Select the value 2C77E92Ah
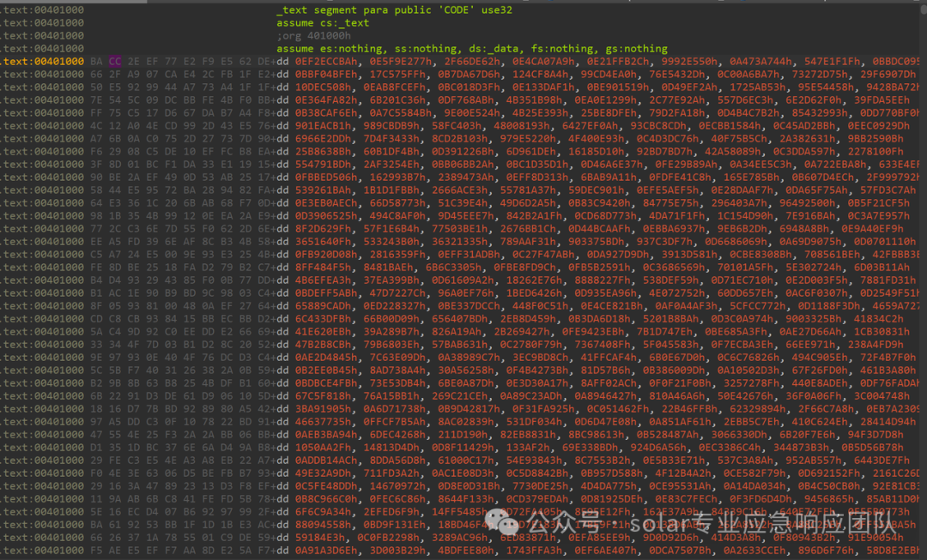This screenshot has width=927, height=560. point(677,100)
